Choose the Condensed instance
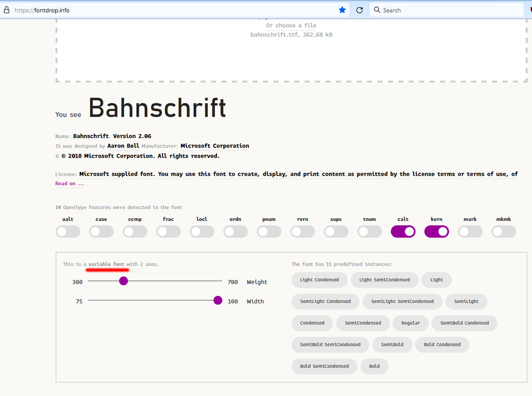The height and width of the screenshot is (396, 532). [x=312, y=323]
